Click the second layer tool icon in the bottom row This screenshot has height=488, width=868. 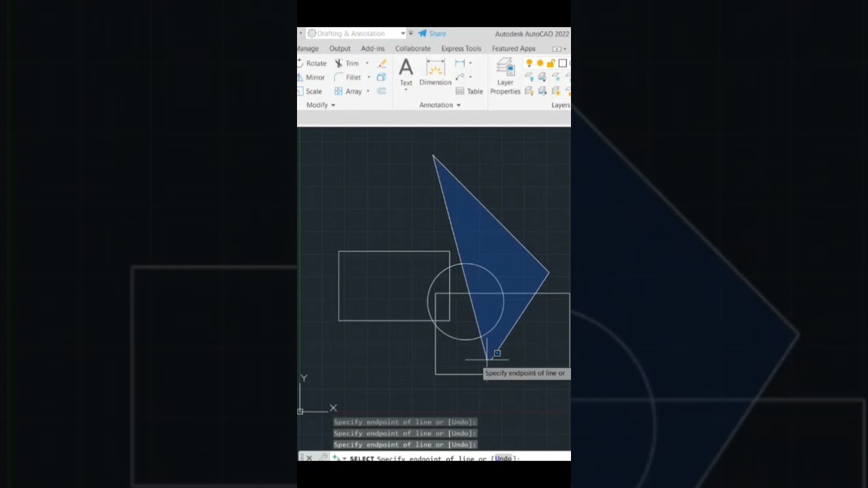(542, 91)
